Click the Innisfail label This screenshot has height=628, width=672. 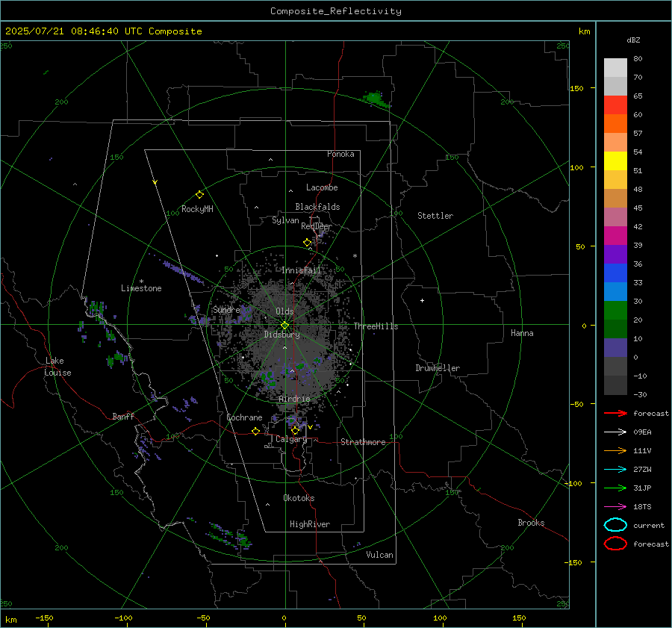pyautogui.click(x=301, y=270)
